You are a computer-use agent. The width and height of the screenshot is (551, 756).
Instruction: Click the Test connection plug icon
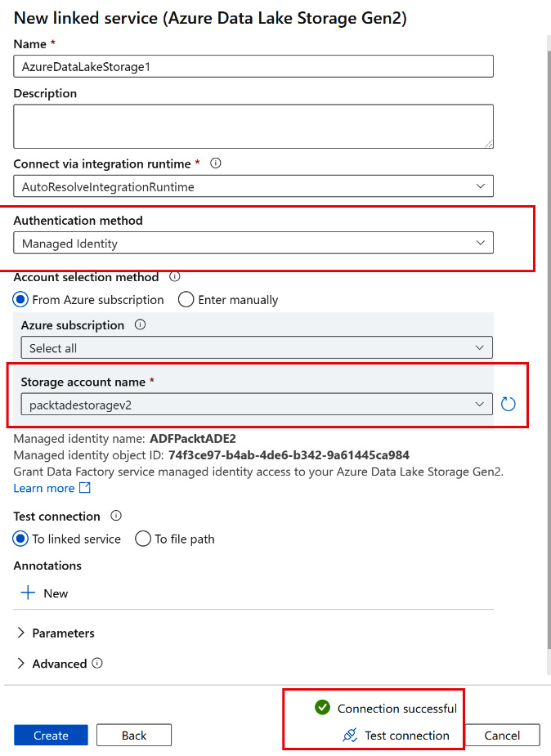click(350, 736)
